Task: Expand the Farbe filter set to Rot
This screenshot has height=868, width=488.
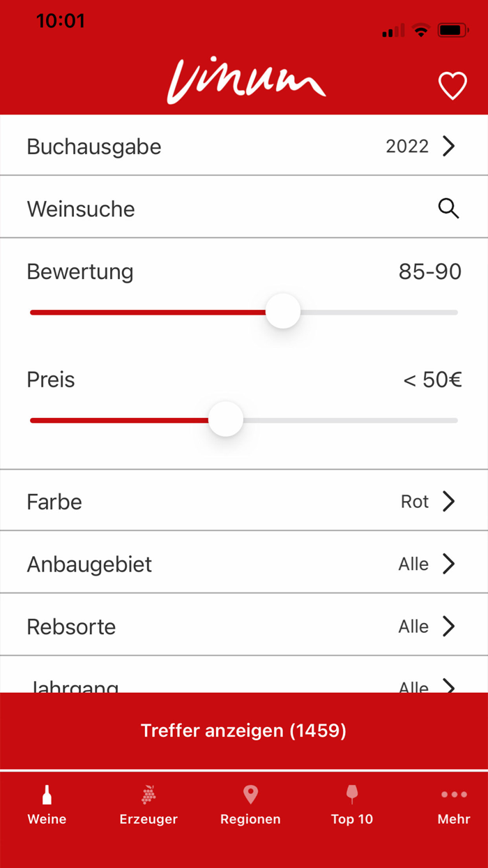Action: pyautogui.click(x=244, y=500)
